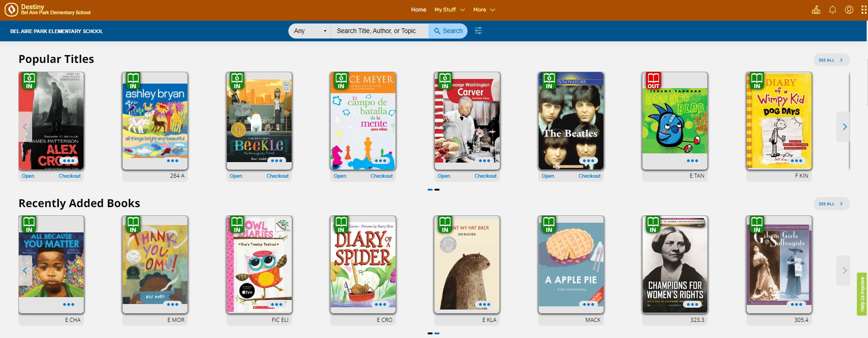Open the Alex Cross ebook
This screenshot has width=868, height=338.
click(28, 176)
